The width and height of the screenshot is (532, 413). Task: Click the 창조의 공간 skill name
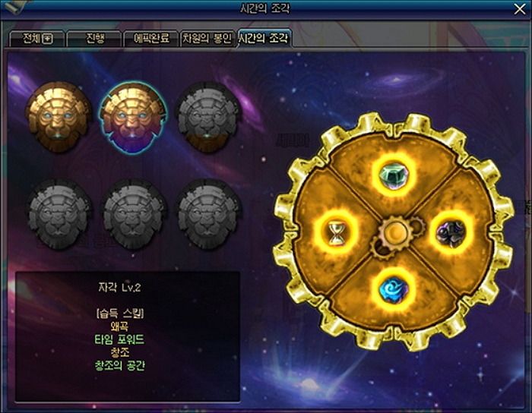point(119,365)
